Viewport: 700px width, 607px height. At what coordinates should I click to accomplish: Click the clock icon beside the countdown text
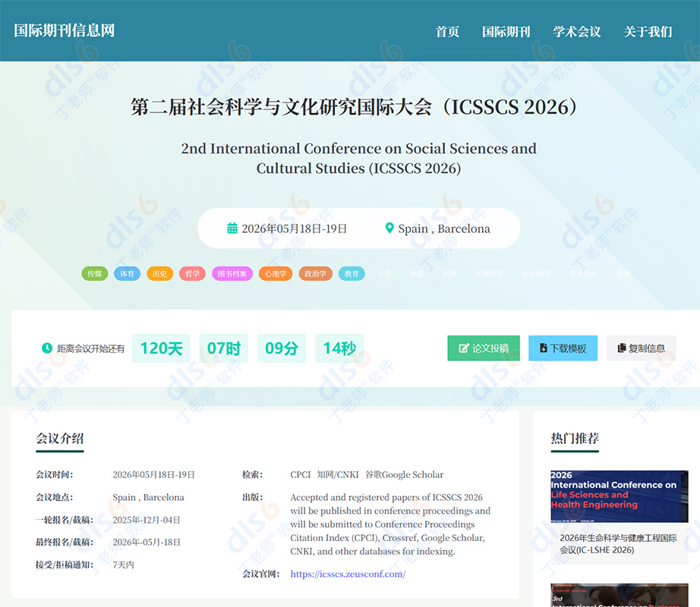point(47,348)
